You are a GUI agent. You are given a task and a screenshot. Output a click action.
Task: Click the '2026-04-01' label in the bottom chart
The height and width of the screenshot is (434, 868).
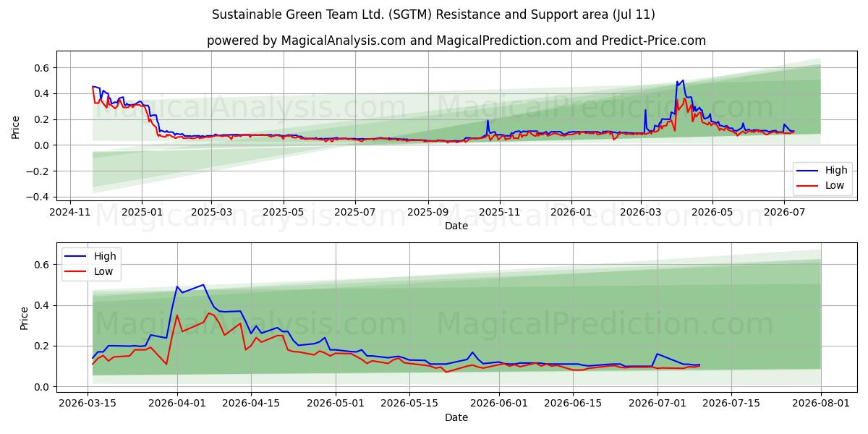(x=177, y=404)
